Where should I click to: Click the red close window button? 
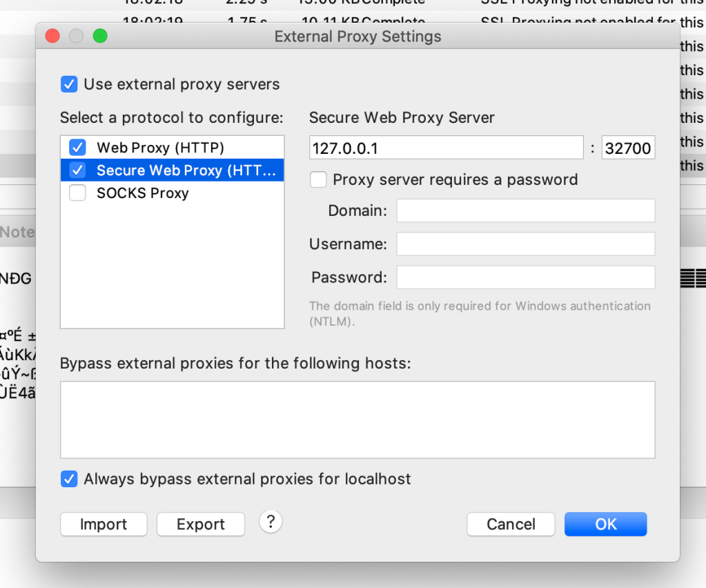click(52, 36)
